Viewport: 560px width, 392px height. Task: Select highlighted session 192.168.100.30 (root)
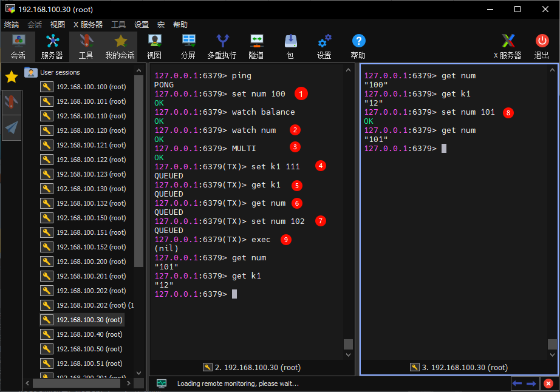82,320
